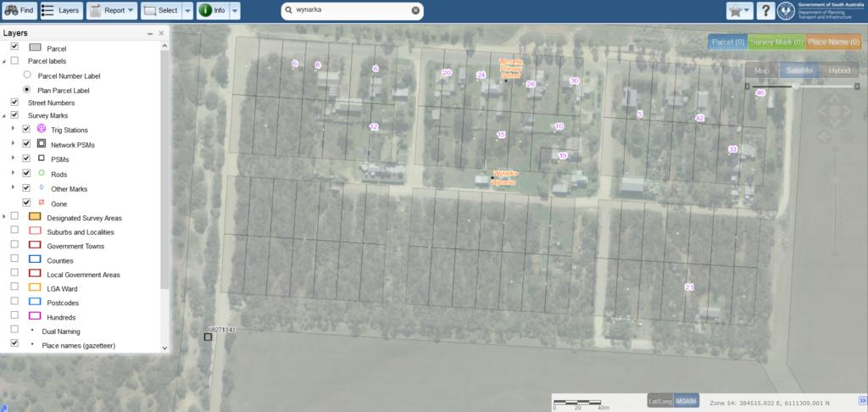This screenshot has width=868, height=412.
Task: Expand the Trig Stations layer node
Action: click(x=13, y=130)
